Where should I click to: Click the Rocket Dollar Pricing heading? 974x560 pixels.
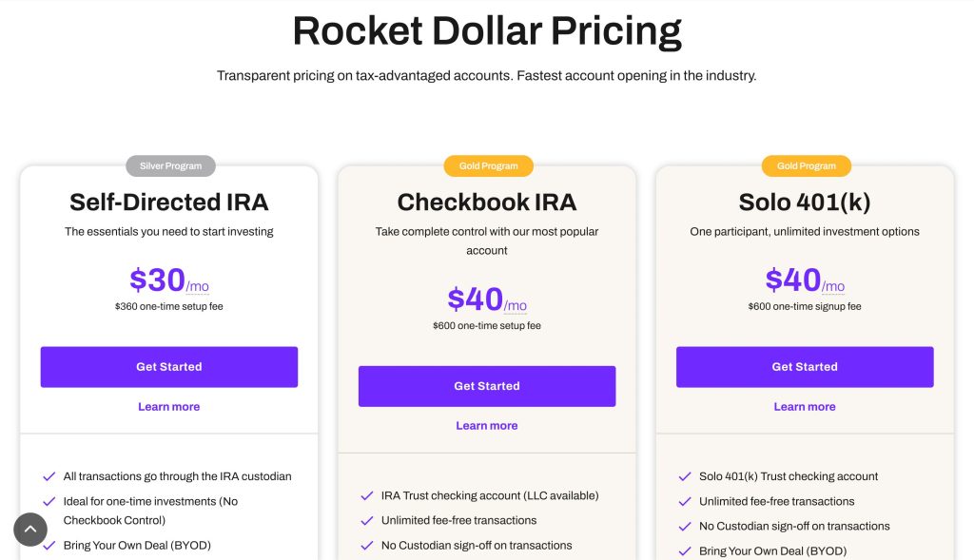(487, 31)
